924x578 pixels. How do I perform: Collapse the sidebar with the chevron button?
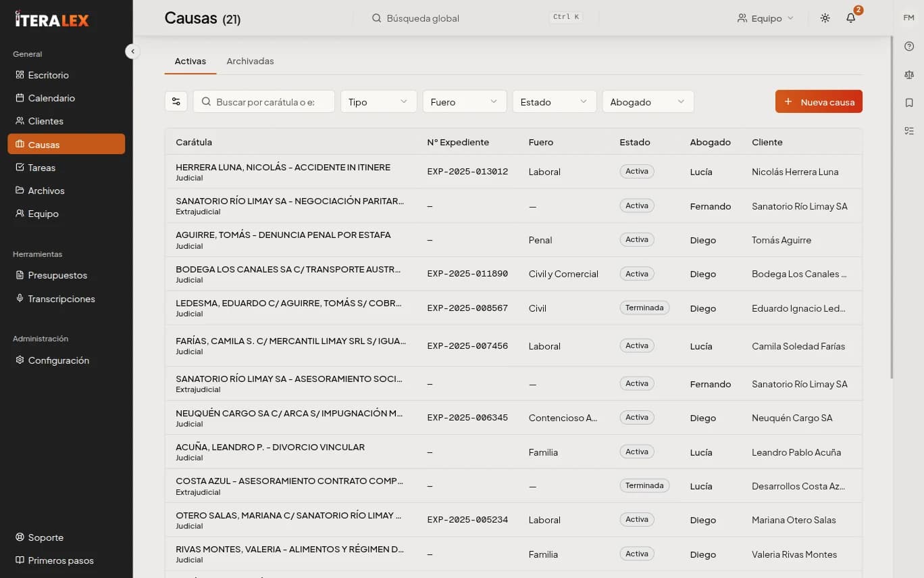pyautogui.click(x=132, y=51)
